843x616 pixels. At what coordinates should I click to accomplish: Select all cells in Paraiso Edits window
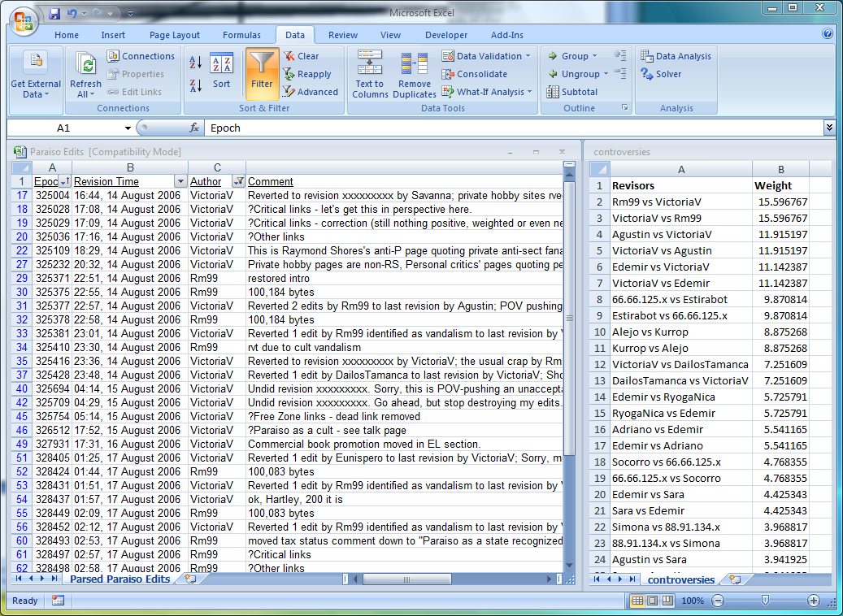tap(21, 167)
